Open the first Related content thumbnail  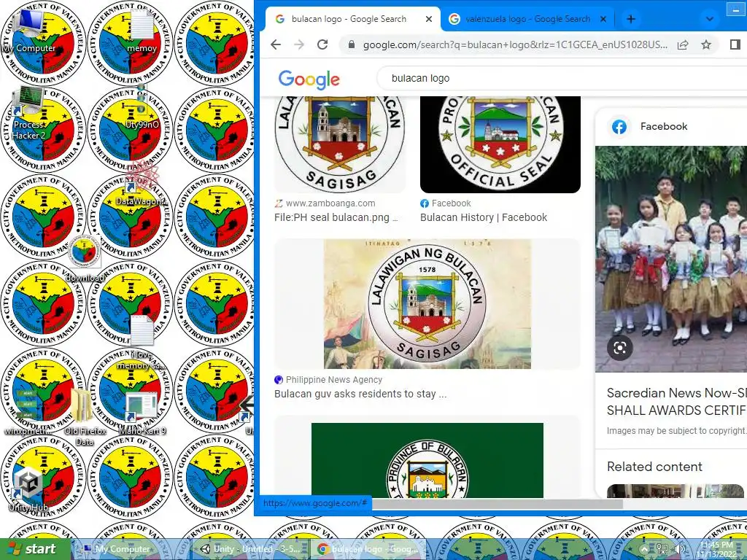coord(675,491)
